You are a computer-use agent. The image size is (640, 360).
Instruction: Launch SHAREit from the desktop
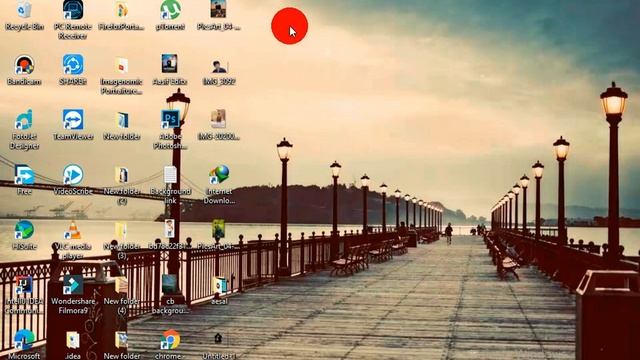pos(73,65)
